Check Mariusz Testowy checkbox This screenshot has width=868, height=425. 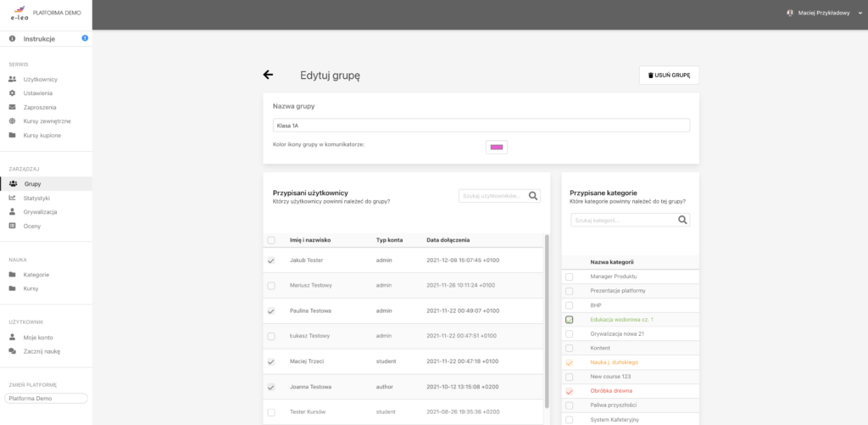click(x=271, y=286)
